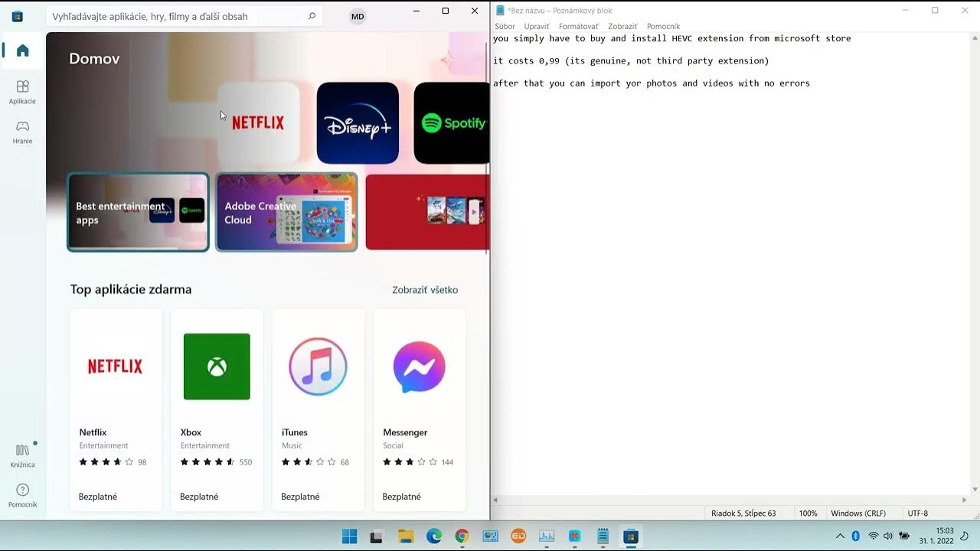Viewport: 980px width, 551px height.
Task: Switch to Notepad on the taskbar
Action: (603, 536)
